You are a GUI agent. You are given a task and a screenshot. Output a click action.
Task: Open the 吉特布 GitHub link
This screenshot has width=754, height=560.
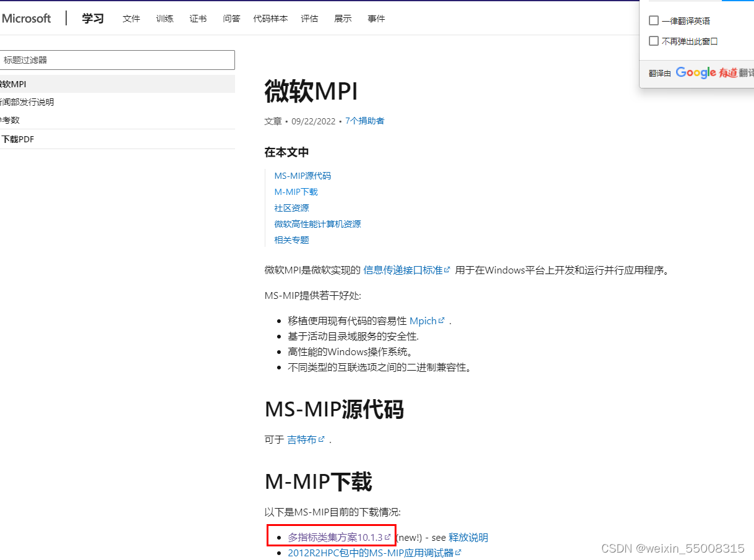[x=302, y=439]
